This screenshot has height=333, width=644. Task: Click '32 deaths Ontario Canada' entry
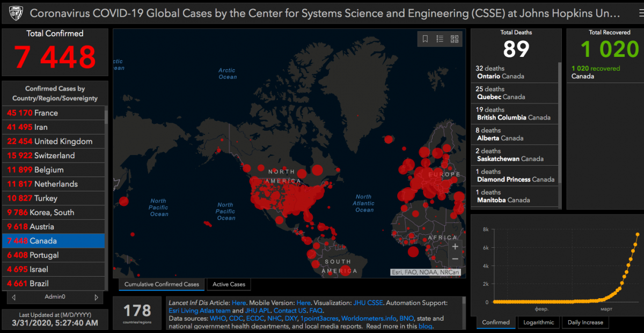[515, 72]
